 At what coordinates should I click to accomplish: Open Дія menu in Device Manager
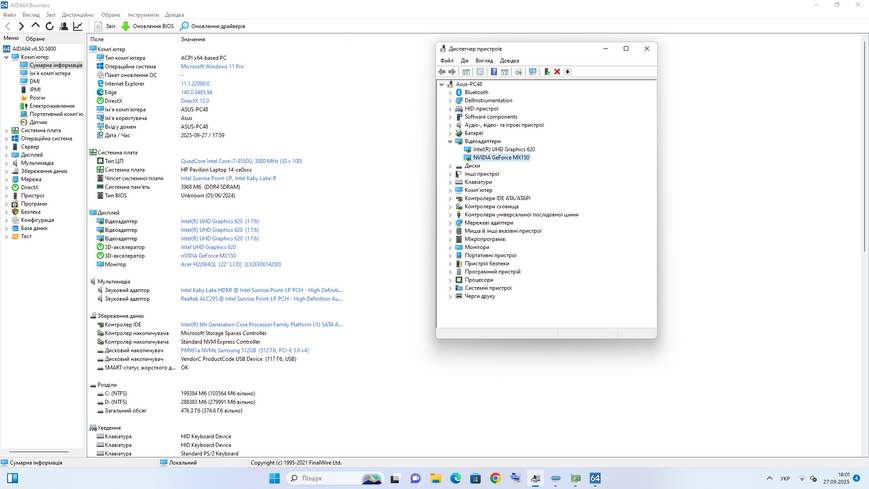pyautogui.click(x=464, y=60)
